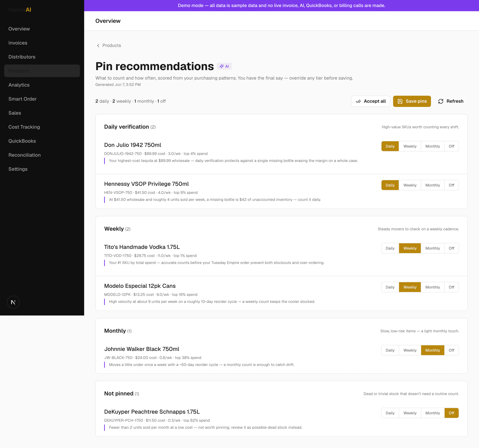Click the Daily verification section heading
The height and width of the screenshot is (448, 479).
pyautogui.click(x=130, y=127)
